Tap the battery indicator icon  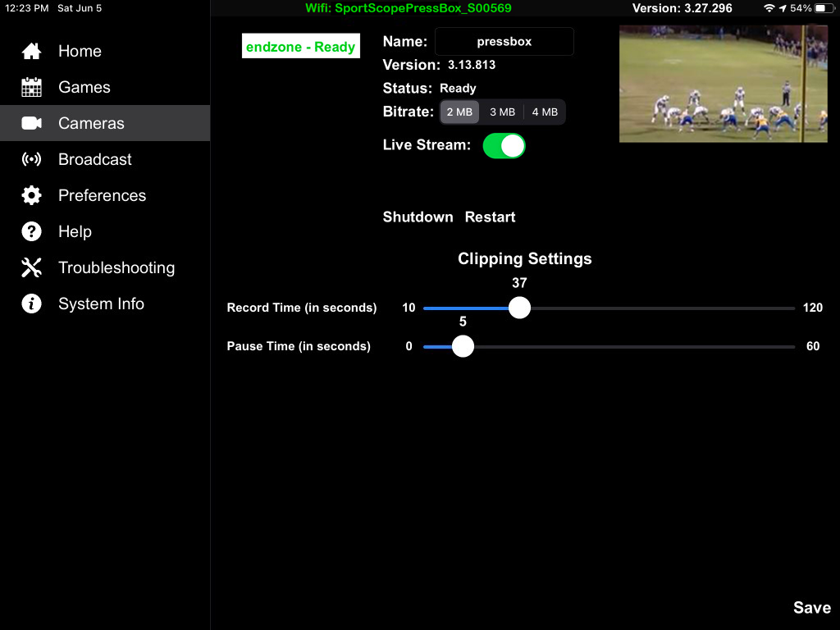point(824,8)
